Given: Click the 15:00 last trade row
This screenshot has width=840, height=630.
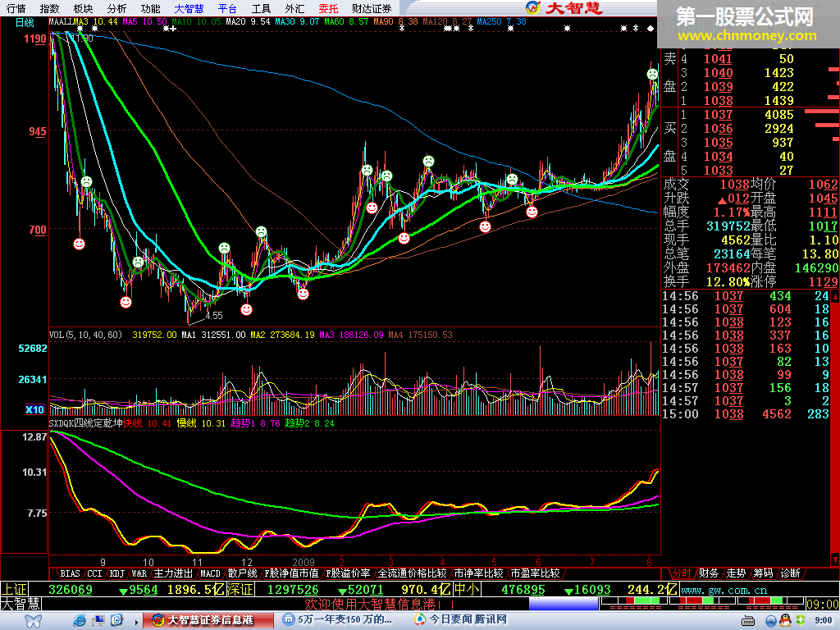Looking at the screenshot, I should (x=746, y=414).
